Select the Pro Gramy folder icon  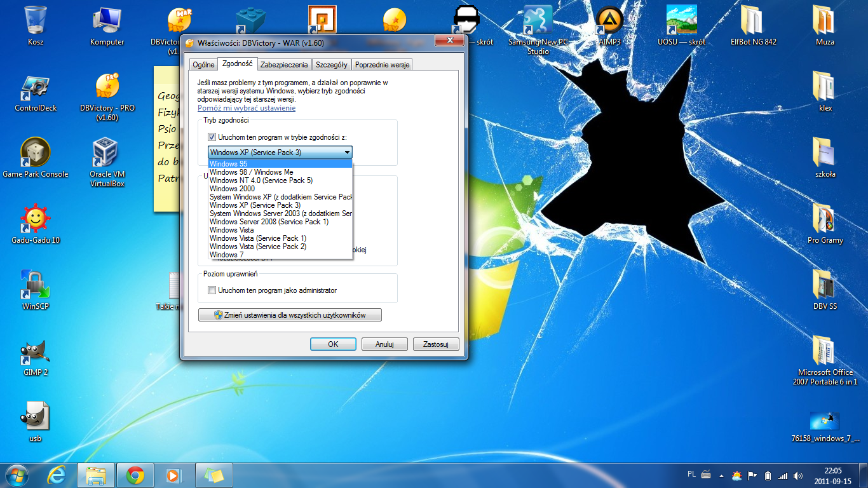tap(825, 224)
